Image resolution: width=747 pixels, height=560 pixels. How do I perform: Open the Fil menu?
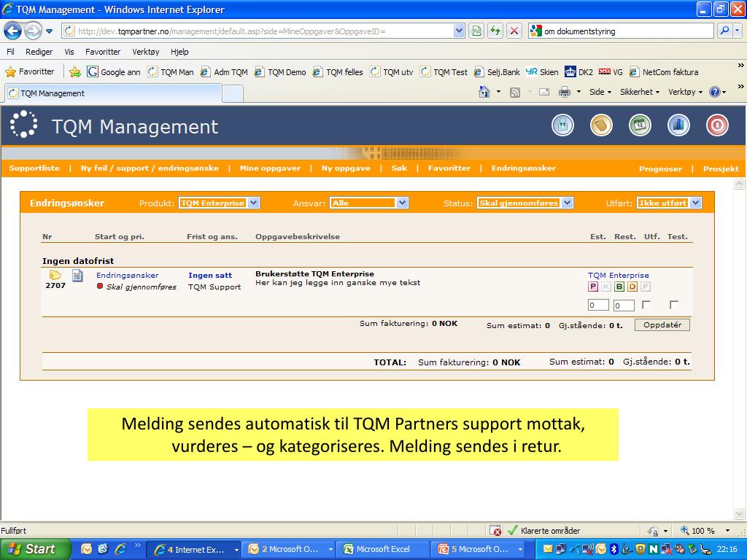(10, 52)
